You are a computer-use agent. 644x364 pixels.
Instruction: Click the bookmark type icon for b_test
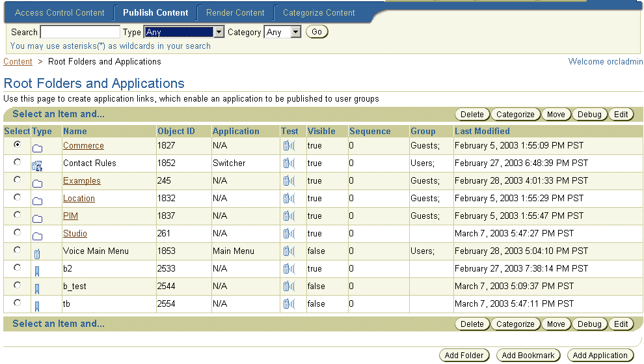point(37,289)
